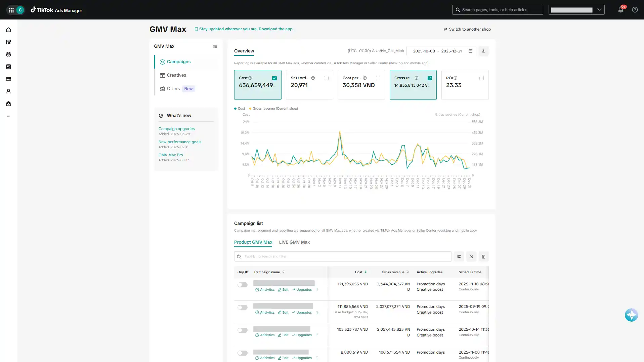Open the payment card icon in sidebar

click(8, 79)
